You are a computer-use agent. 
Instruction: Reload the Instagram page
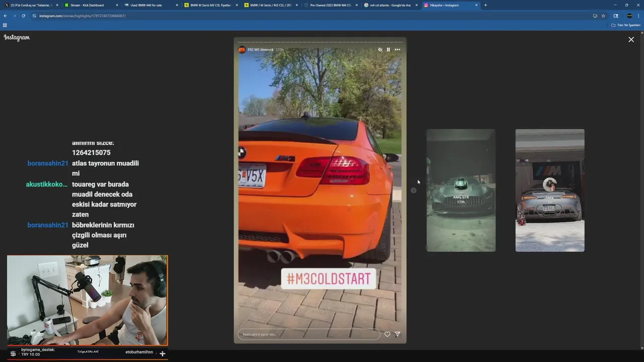pyautogui.click(x=23, y=16)
